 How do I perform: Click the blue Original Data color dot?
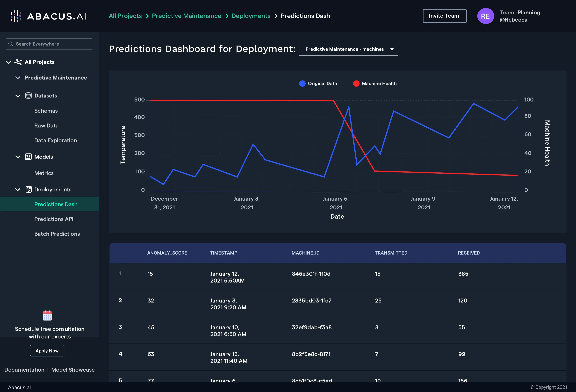pyautogui.click(x=302, y=84)
